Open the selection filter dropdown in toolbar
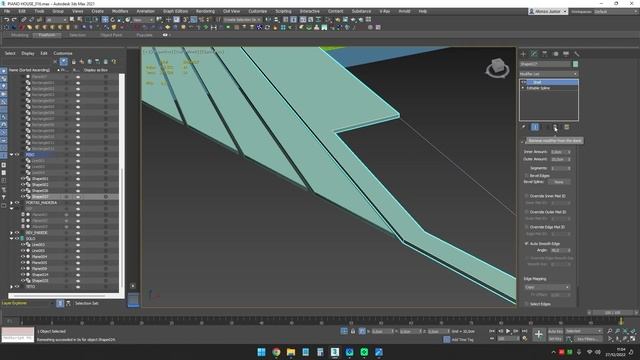The image size is (640, 360). 56,20
